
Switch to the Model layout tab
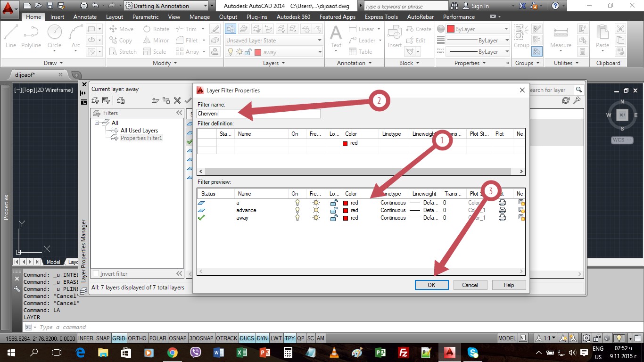(x=53, y=262)
